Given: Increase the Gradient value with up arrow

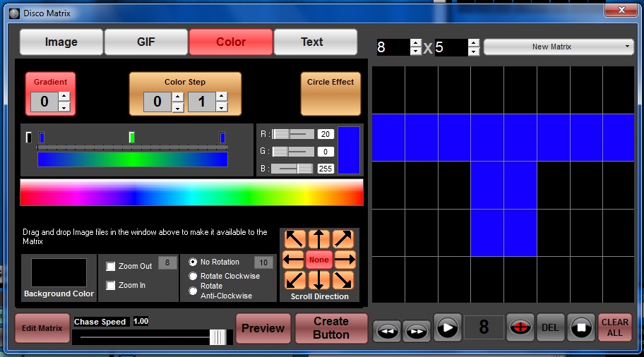Looking at the screenshot, I should pyautogui.click(x=64, y=97).
